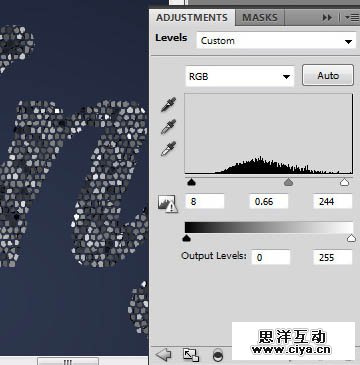Image resolution: width=360 pixels, height=365 pixels.
Task: Click the Auto levels button
Action: point(328,76)
